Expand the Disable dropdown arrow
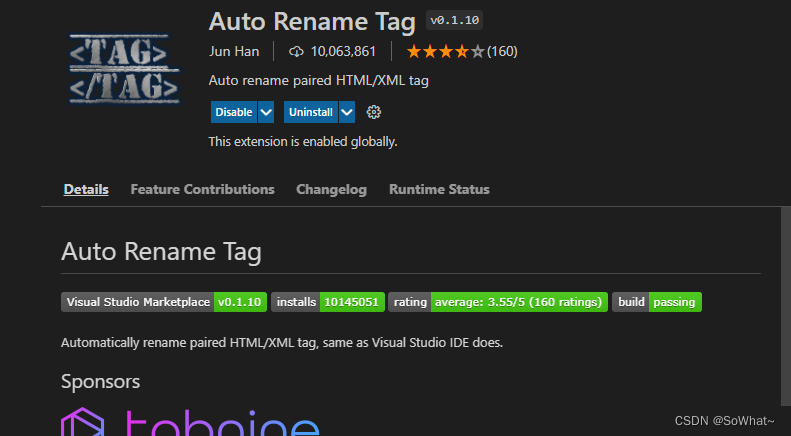 pyautogui.click(x=266, y=112)
